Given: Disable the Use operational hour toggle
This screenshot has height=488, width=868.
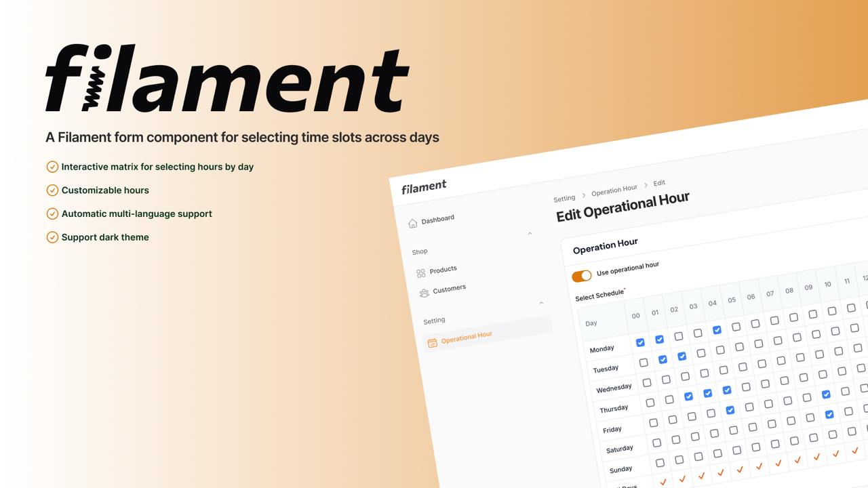Looking at the screenshot, I should point(582,276).
